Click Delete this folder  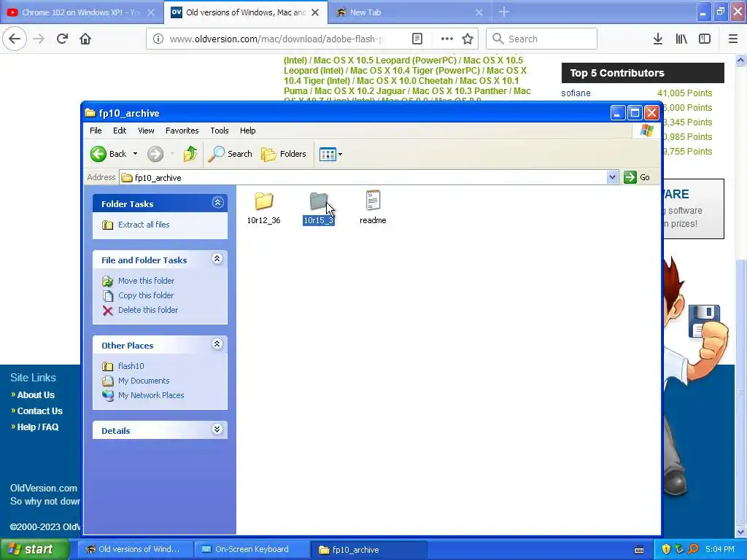tap(148, 310)
